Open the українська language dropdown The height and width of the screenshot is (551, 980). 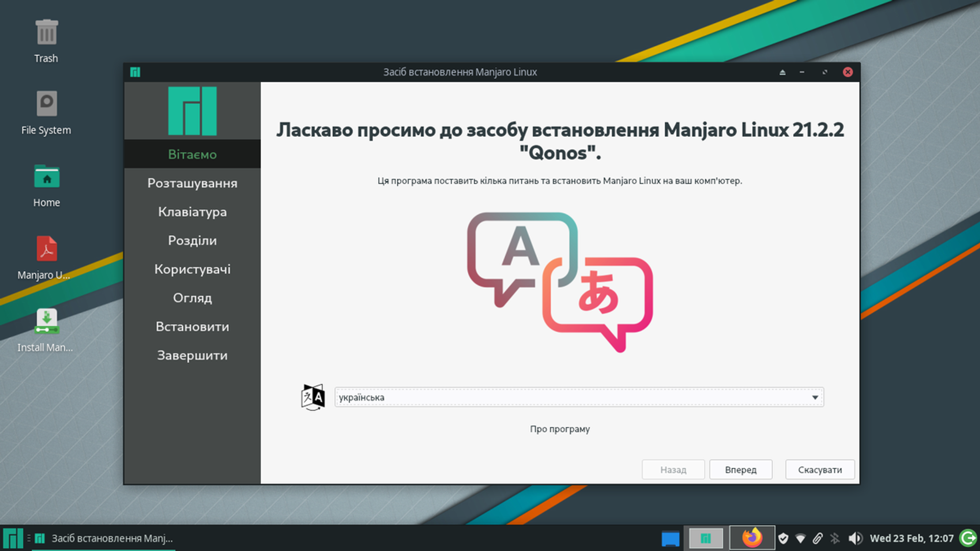tap(579, 397)
